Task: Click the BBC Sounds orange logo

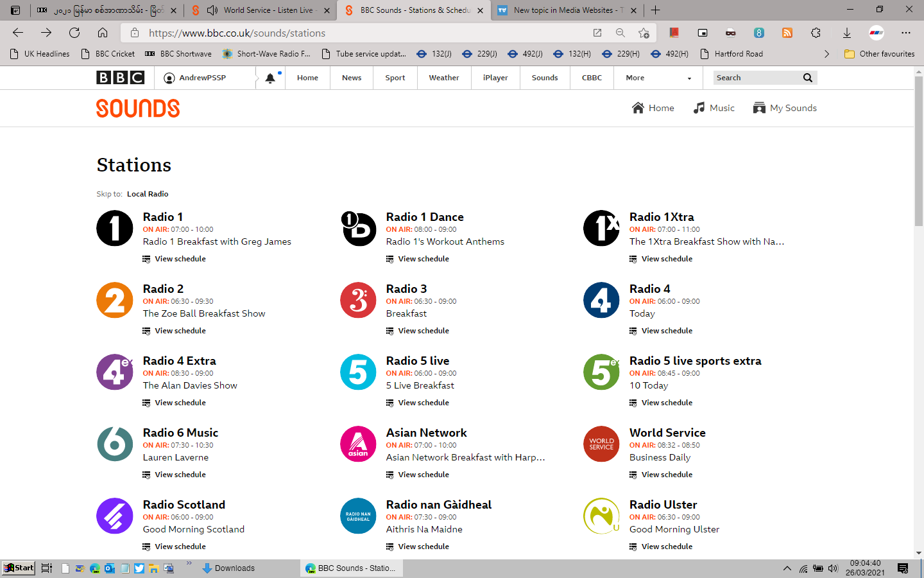Action: [x=138, y=108]
